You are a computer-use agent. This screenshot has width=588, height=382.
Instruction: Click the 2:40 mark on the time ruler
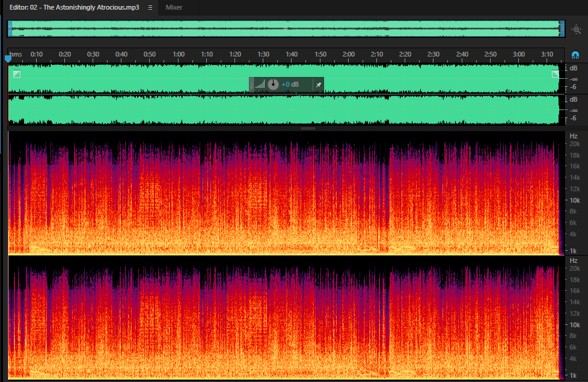pos(462,54)
